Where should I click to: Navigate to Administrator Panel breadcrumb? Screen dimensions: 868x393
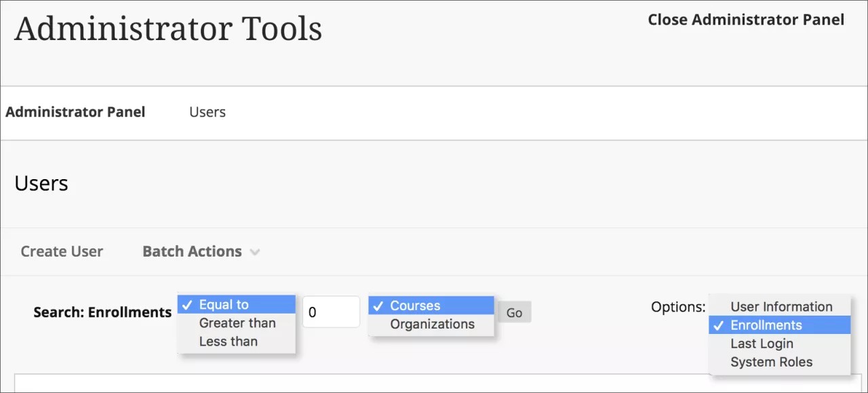(x=75, y=112)
